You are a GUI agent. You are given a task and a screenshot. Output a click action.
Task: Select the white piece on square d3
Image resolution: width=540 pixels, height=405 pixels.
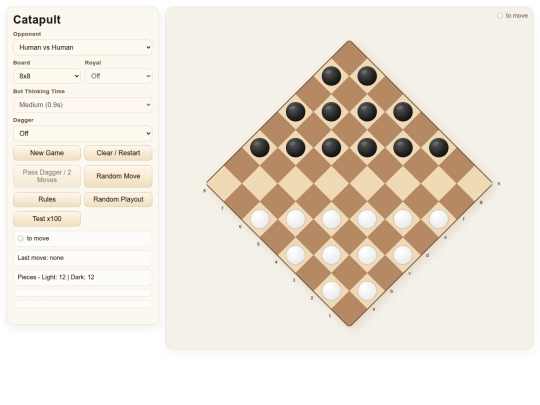[x=367, y=219]
